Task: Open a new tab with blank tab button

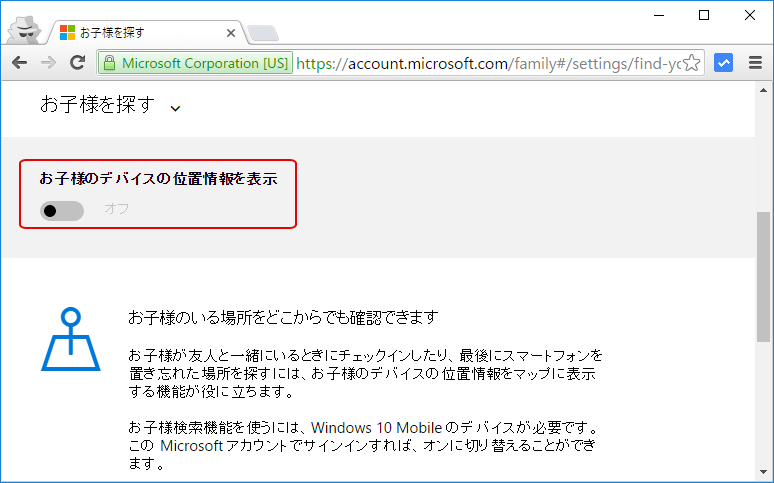Action: click(263, 33)
